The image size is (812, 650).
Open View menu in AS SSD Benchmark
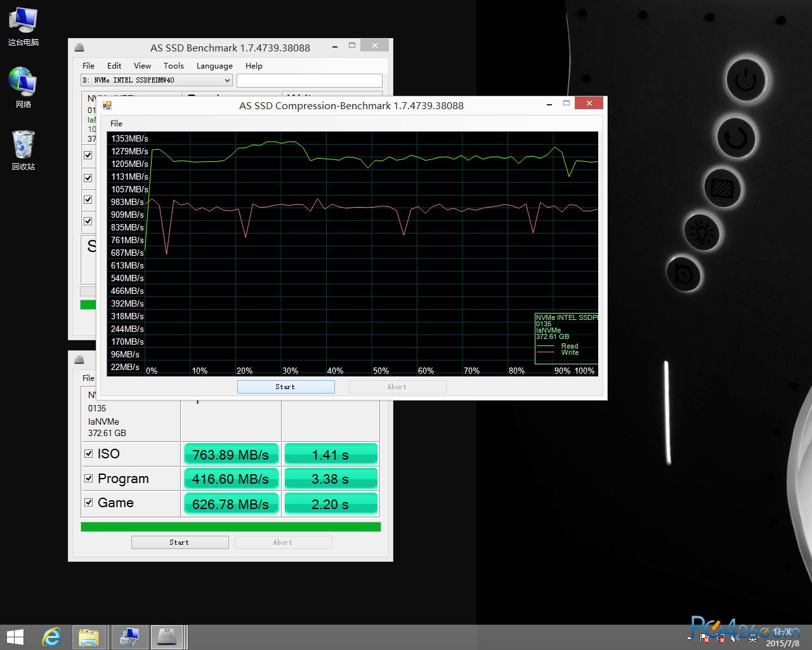tap(142, 65)
